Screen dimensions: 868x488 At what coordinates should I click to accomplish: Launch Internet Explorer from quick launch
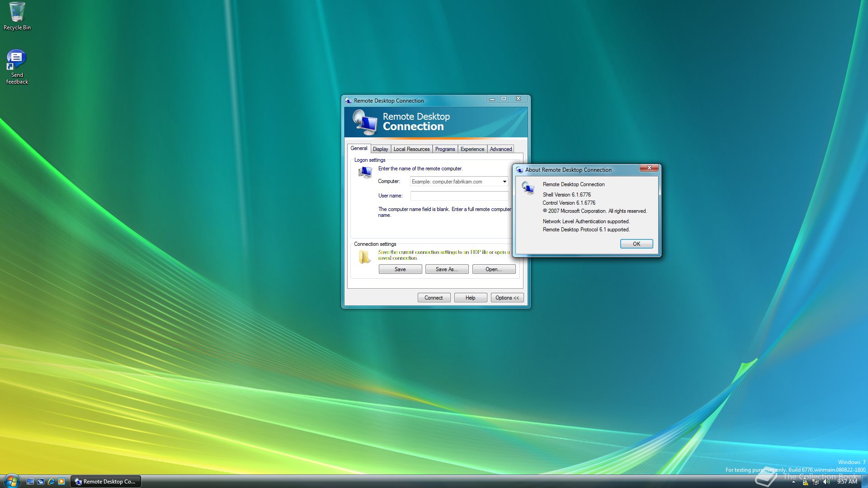(51, 482)
